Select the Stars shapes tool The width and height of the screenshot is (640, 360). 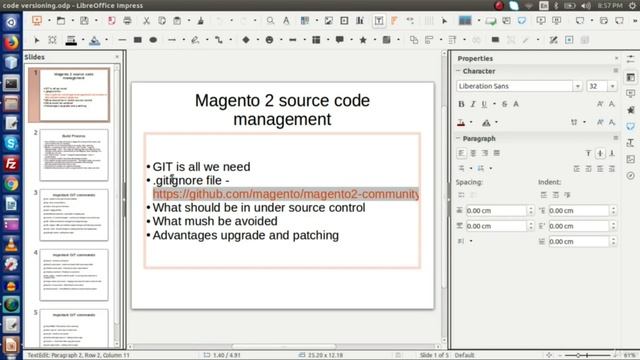pyautogui.click(x=363, y=40)
